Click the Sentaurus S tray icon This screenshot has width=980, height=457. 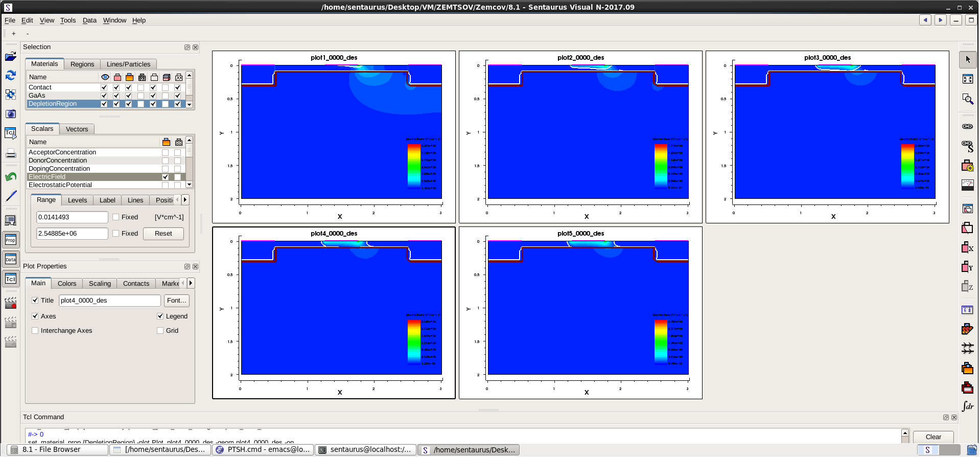click(928, 450)
